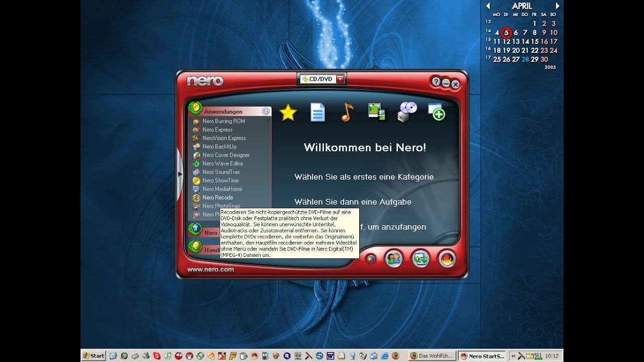Click the Anwendungen green disc icon

[x=195, y=108]
